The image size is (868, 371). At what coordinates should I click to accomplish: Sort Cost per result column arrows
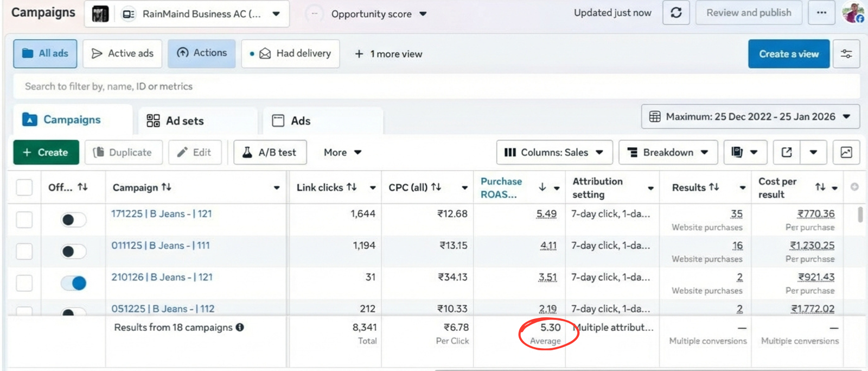point(820,187)
